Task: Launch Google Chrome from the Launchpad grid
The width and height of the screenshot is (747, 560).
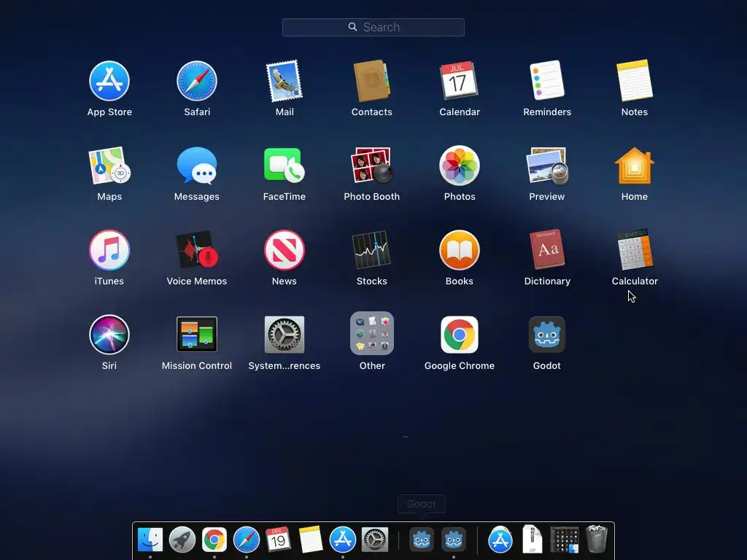Action: [x=460, y=334]
